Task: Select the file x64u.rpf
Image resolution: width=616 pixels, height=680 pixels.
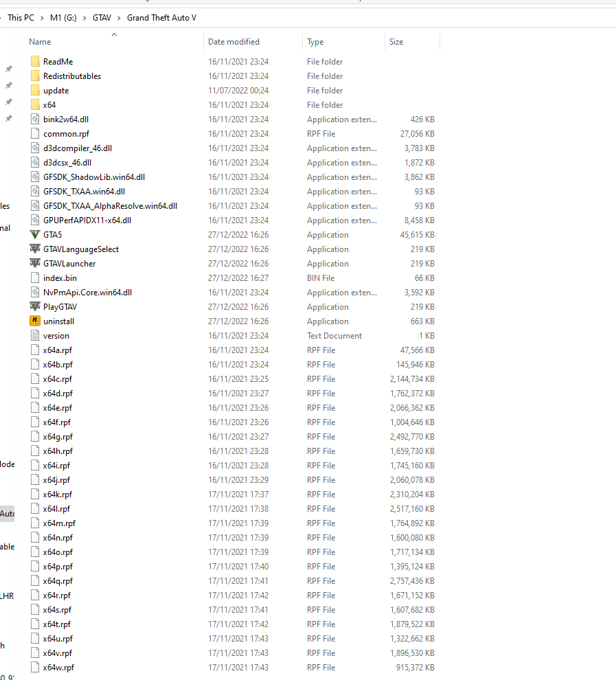Action: click(58, 638)
